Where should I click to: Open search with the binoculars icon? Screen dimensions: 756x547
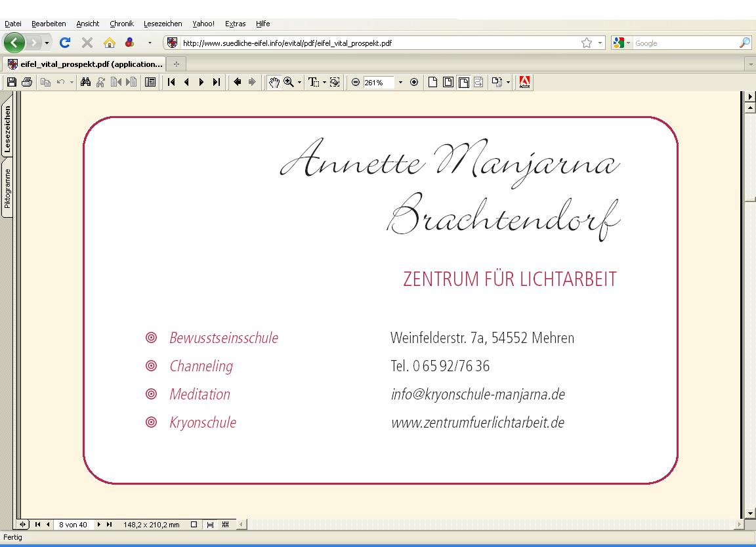[85, 83]
